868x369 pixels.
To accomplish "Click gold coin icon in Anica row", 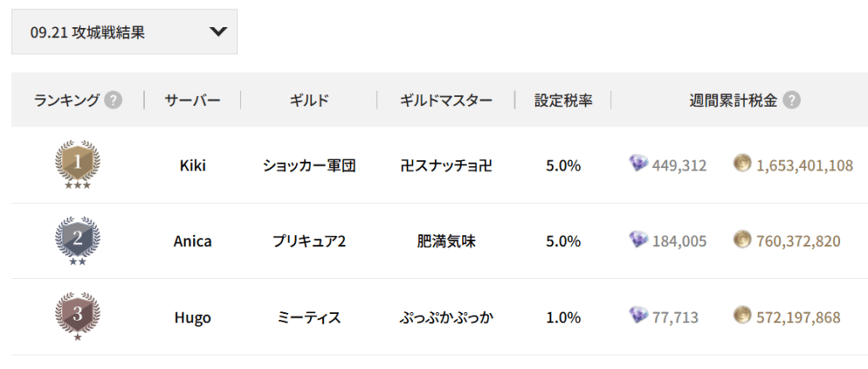I will [743, 240].
